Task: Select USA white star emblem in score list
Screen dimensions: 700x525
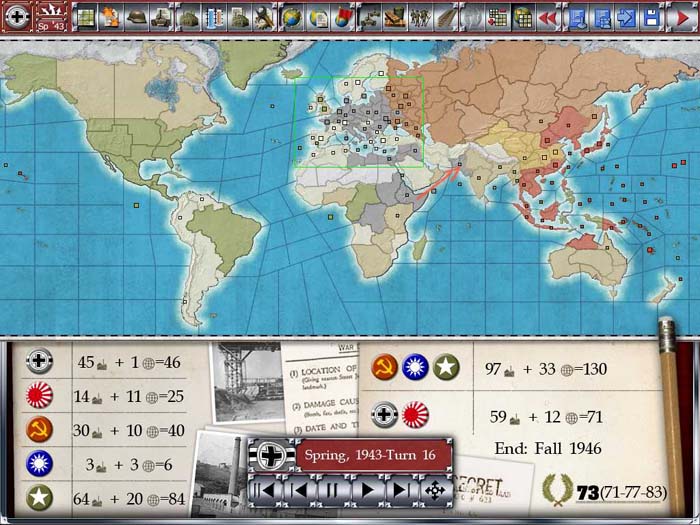Action: 39,497
